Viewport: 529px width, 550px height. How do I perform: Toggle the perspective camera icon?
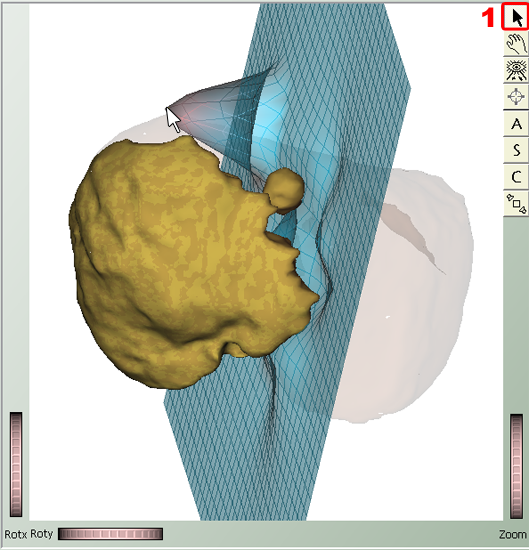point(516,203)
